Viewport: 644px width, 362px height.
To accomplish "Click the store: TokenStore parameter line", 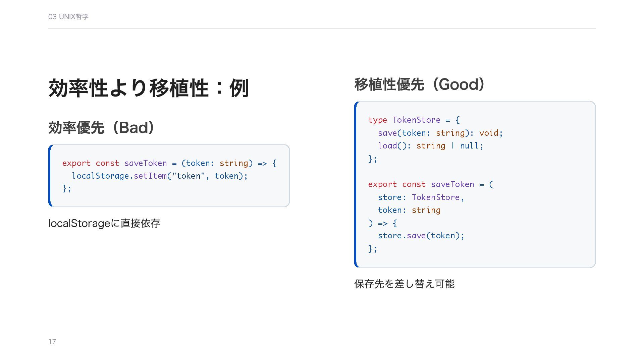I will pos(421,197).
